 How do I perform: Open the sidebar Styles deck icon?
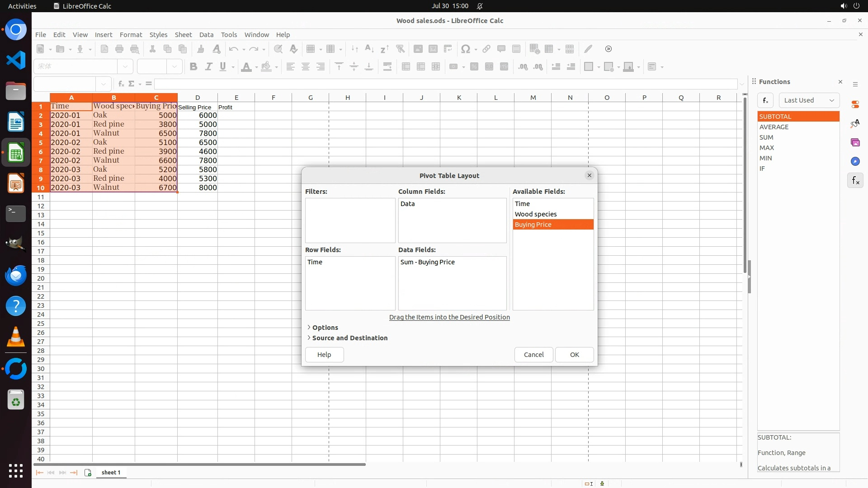pyautogui.click(x=855, y=123)
